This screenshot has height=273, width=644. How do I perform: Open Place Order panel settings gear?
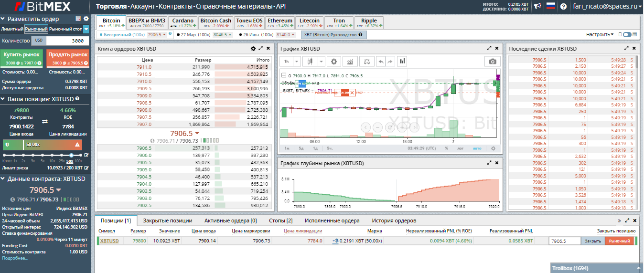pos(86,19)
